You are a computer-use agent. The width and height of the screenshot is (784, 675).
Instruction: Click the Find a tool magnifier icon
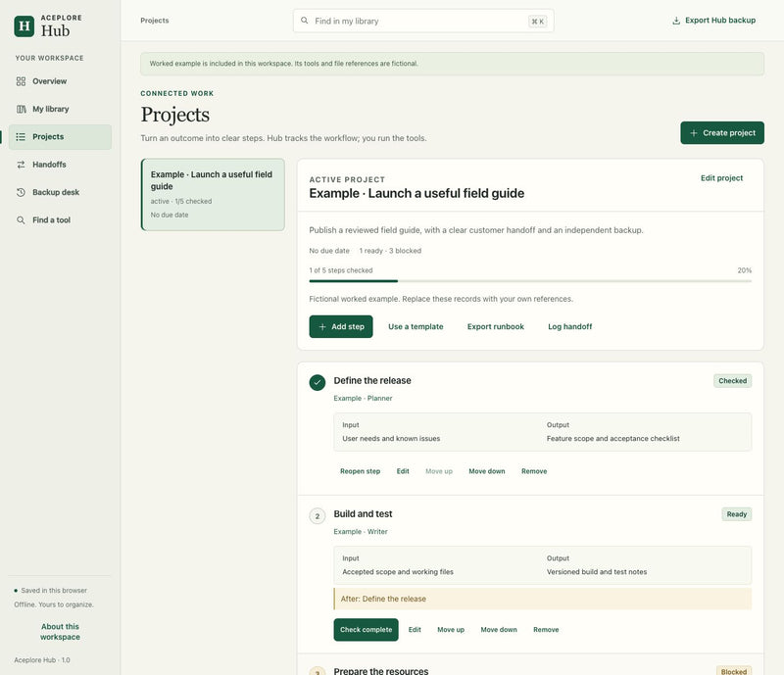pos(21,220)
